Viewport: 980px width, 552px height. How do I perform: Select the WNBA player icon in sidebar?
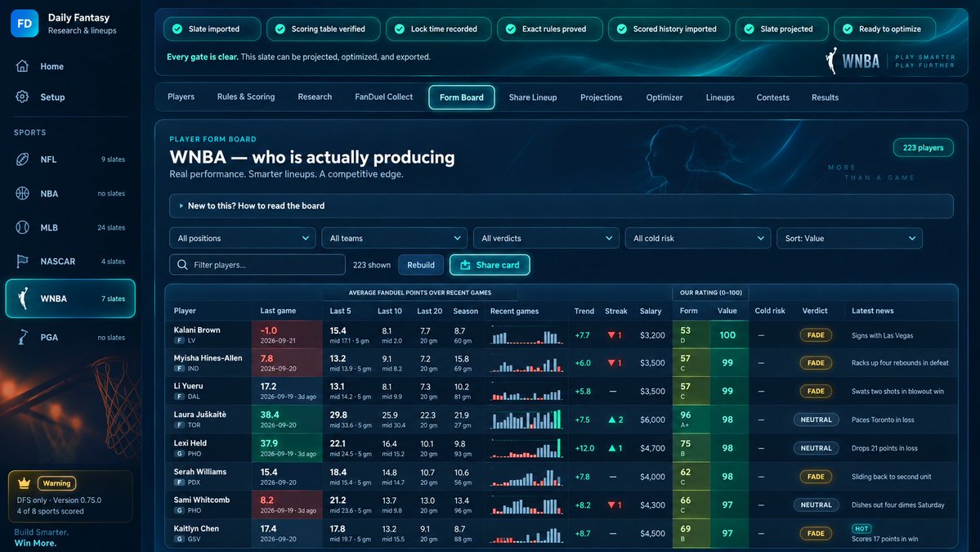coord(23,298)
